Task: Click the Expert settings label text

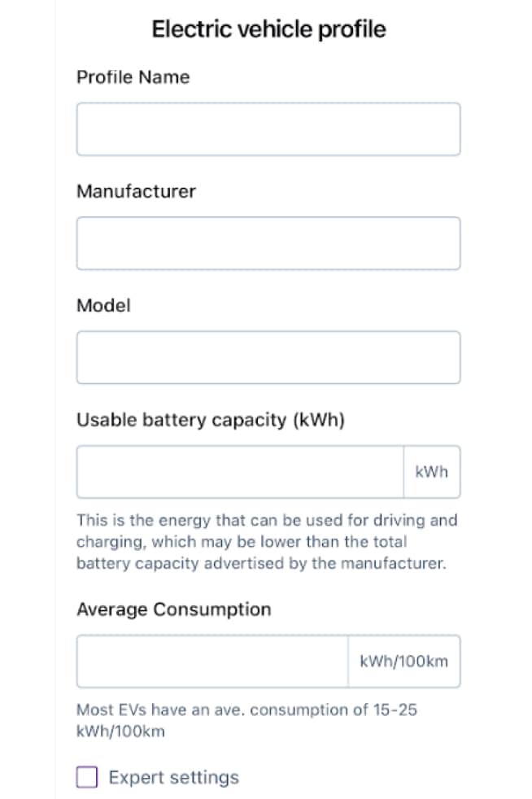Action: pyautogui.click(x=174, y=778)
